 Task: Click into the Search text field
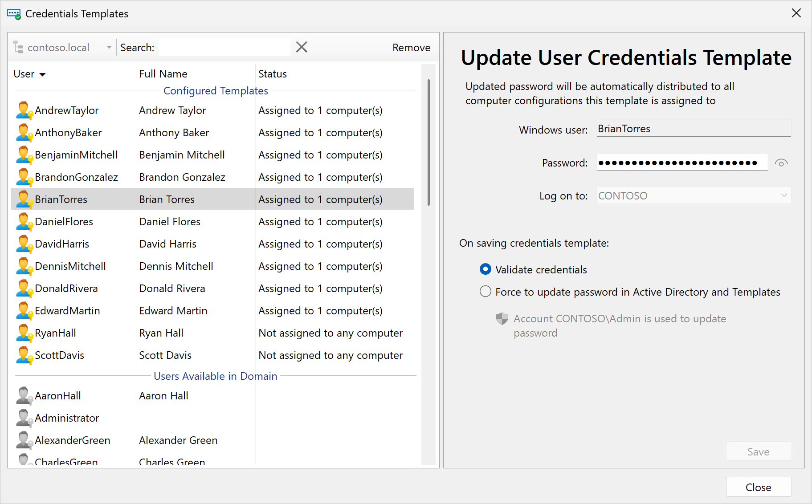(x=224, y=47)
